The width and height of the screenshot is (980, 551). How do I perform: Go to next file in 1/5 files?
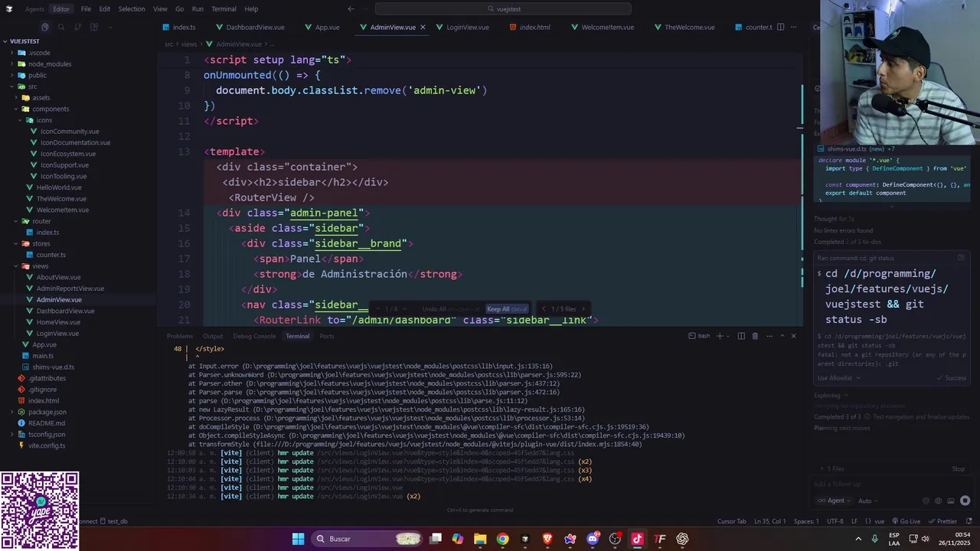(x=583, y=309)
